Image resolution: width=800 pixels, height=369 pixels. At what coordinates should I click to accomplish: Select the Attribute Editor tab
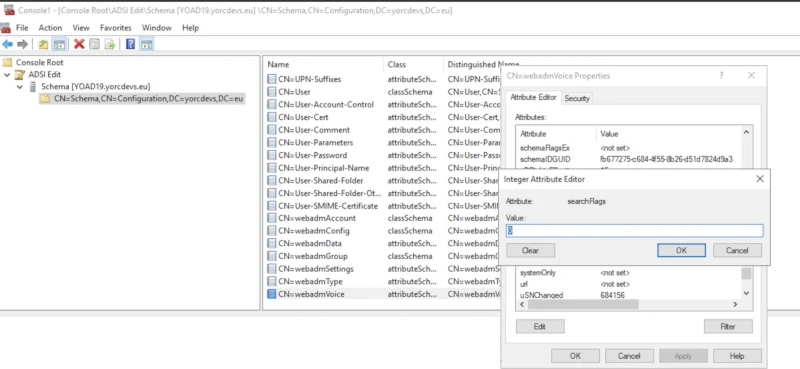(534, 97)
